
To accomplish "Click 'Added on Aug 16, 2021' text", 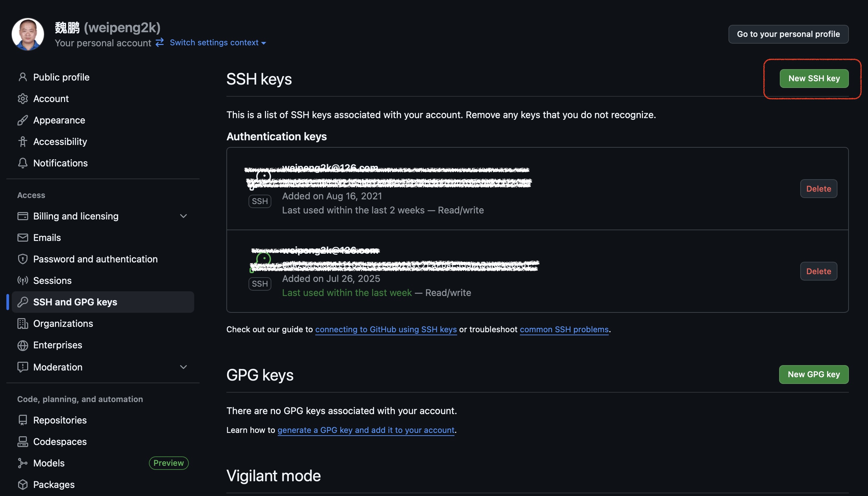I will coord(332,196).
